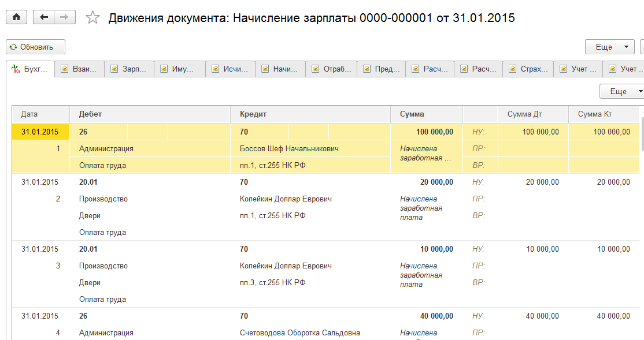The width and height of the screenshot is (644, 340).
Task: Go to the home page icon
Action: 16,17
